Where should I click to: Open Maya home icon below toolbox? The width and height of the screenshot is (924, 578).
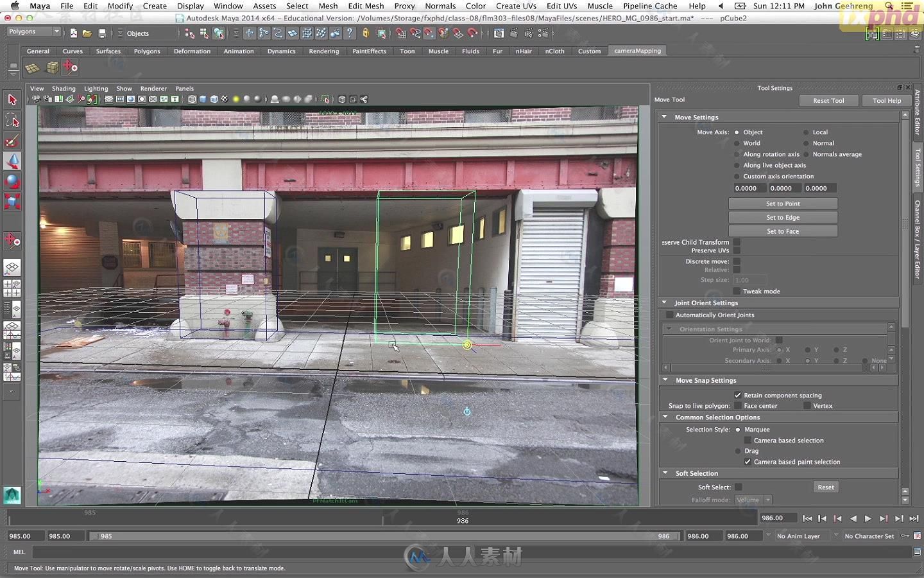tap(12, 495)
